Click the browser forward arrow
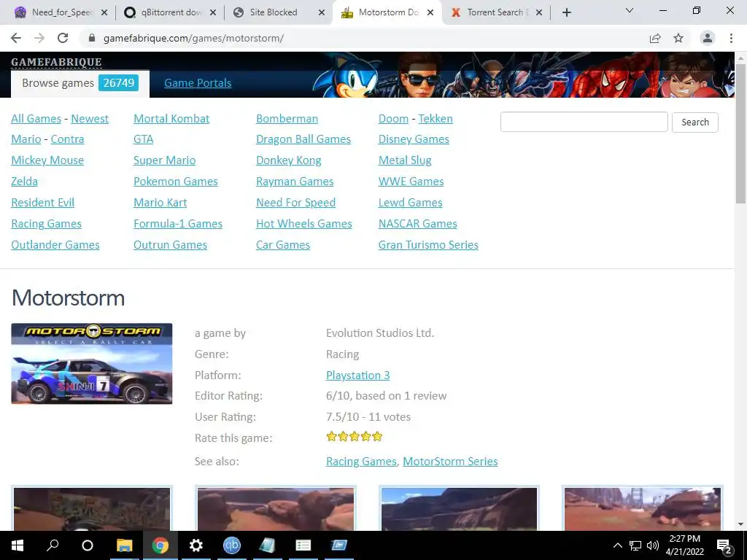Viewport: 747px width, 560px height. (x=39, y=38)
